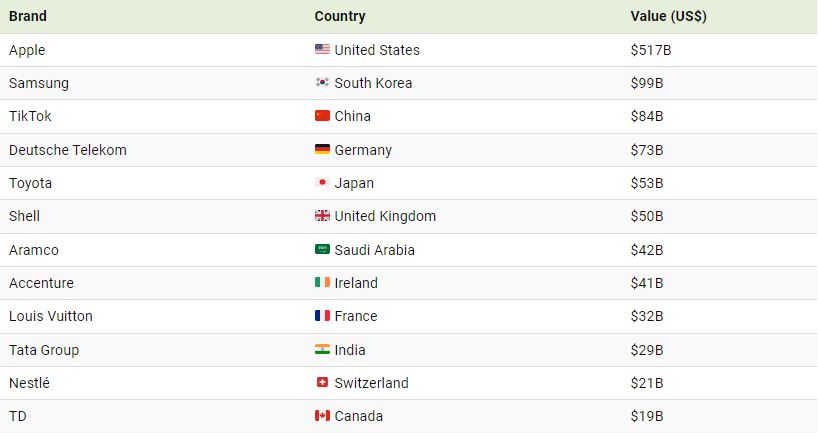
Task: Click the Deutsche Telekom brand name
Action: 67,150
